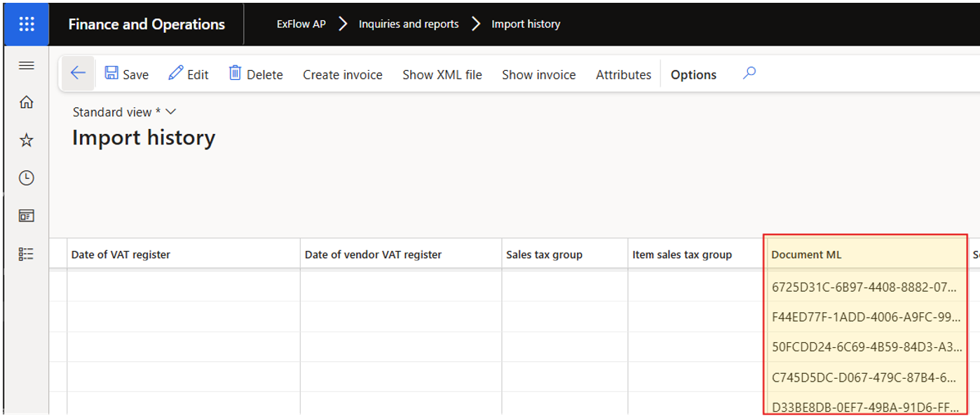
Task: Open Workspaces icon in sidebar
Action: click(x=26, y=216)
